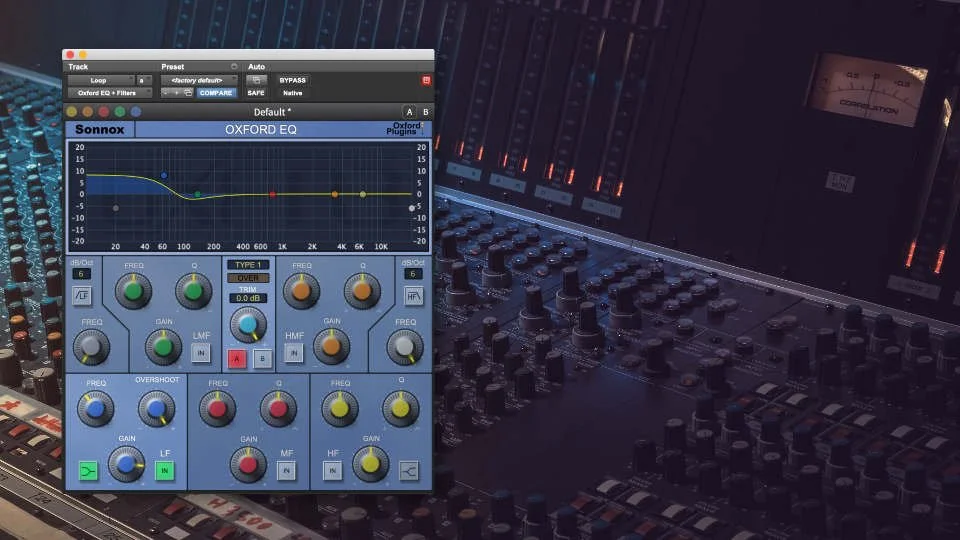Select grey high-pass node on EQ graph

116,208
